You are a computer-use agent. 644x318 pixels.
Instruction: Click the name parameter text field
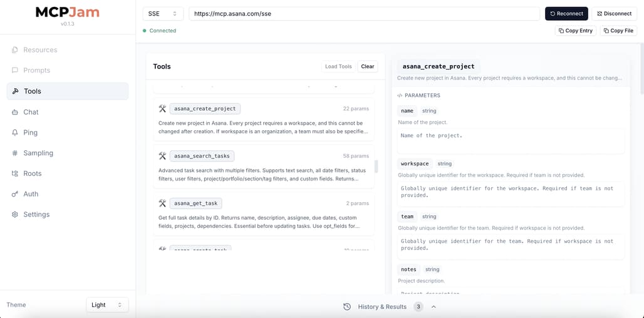(511, 141)
